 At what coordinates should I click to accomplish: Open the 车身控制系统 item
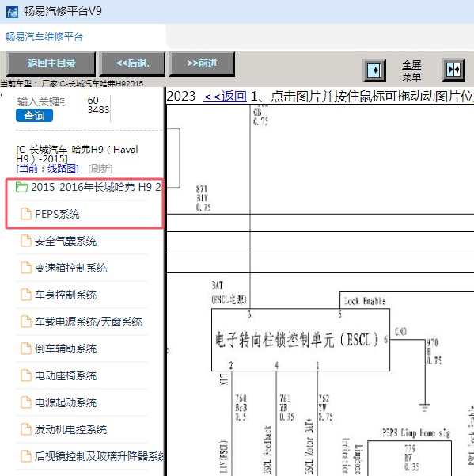click(66, 295)
